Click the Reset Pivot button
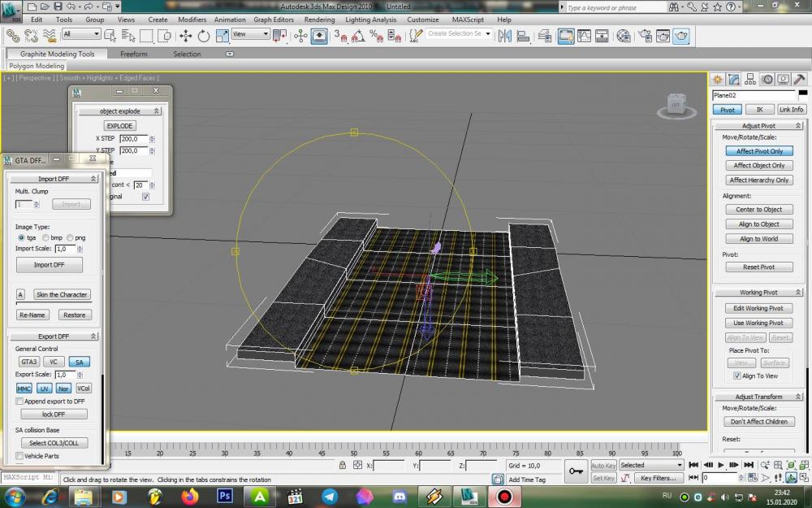This screenshot has height=508, width=812. 759,267
